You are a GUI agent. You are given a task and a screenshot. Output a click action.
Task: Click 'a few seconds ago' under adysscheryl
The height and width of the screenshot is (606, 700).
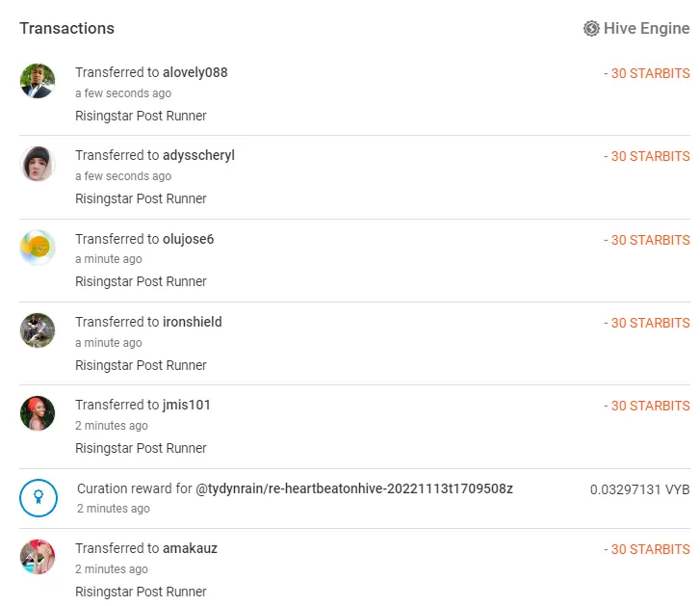123,176
